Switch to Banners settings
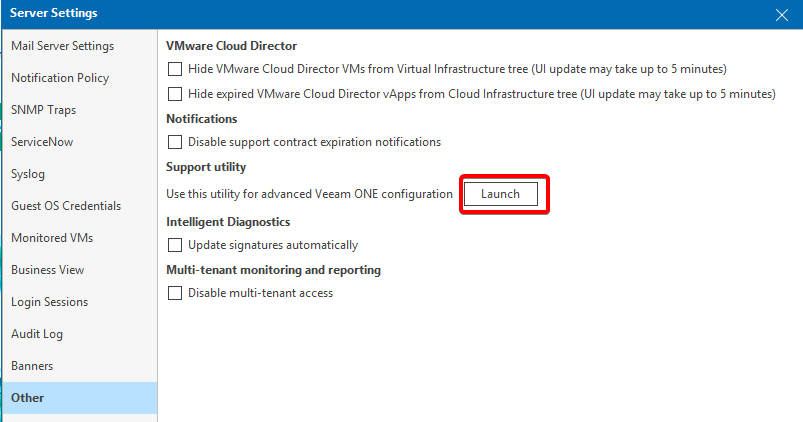This screenshot has height=422, width=803. point(32,366)
